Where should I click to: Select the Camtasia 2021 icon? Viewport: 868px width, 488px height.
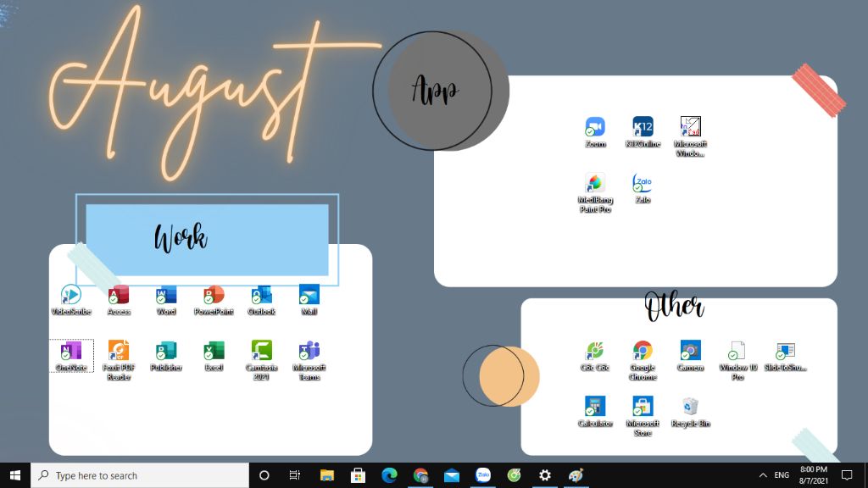coord(261,360)
